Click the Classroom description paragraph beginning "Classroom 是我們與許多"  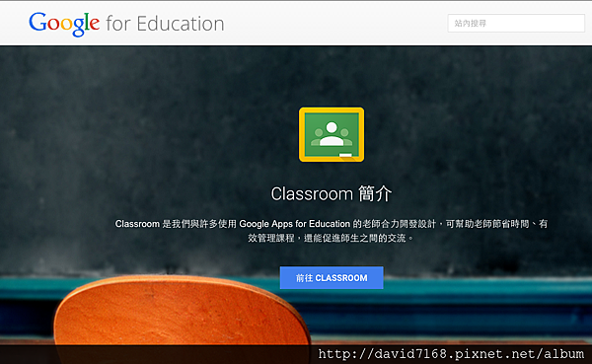click(332, 231)
